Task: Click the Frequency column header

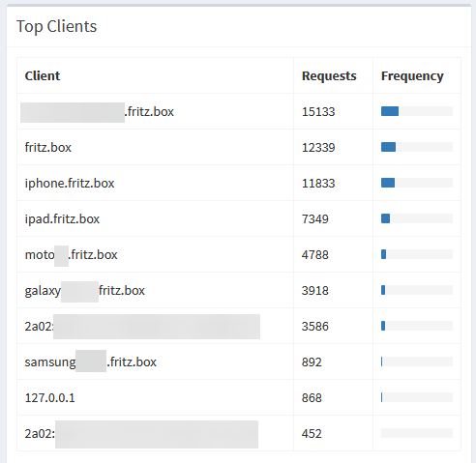Action: click(412, 76)
